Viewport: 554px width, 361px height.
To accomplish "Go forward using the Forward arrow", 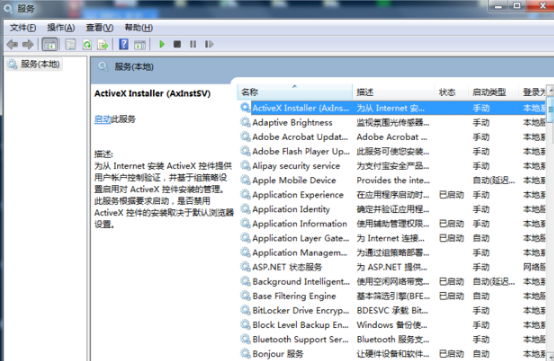I will click(x=28, y=45).
